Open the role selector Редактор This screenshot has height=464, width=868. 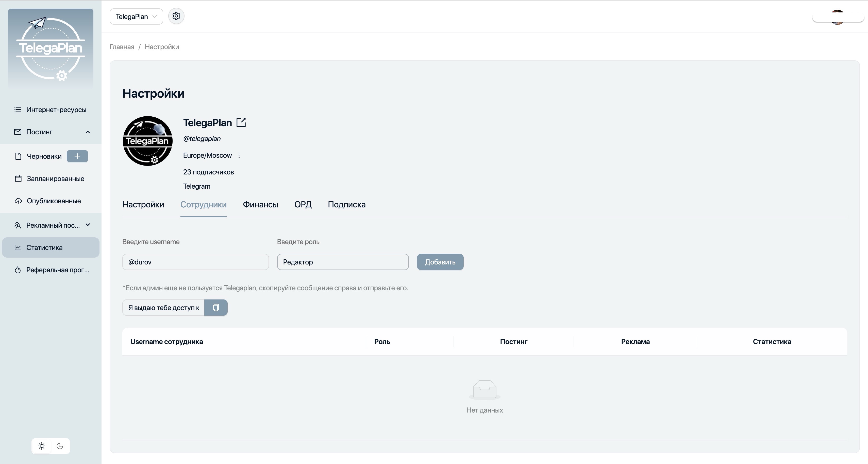coord(343,262)
